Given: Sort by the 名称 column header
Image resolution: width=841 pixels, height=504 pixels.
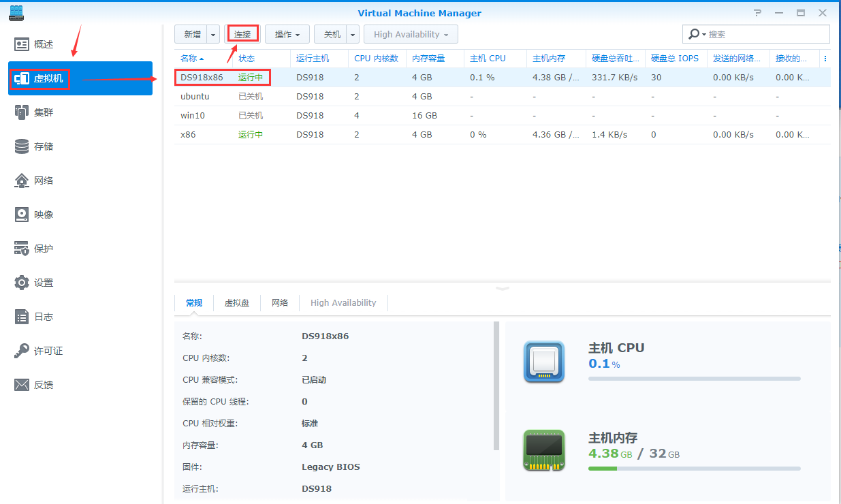Looking at the screenshot, I should [x=192, y=59].
